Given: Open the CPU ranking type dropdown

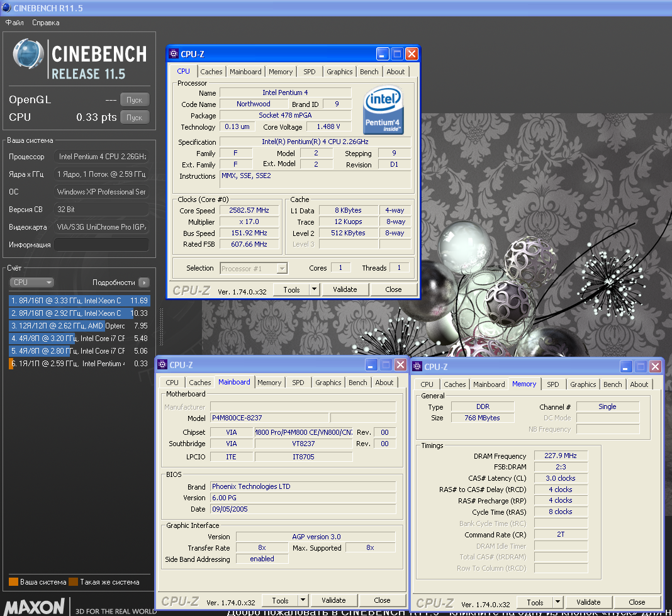Looking at the screenshot, I should tap(31, 283).
